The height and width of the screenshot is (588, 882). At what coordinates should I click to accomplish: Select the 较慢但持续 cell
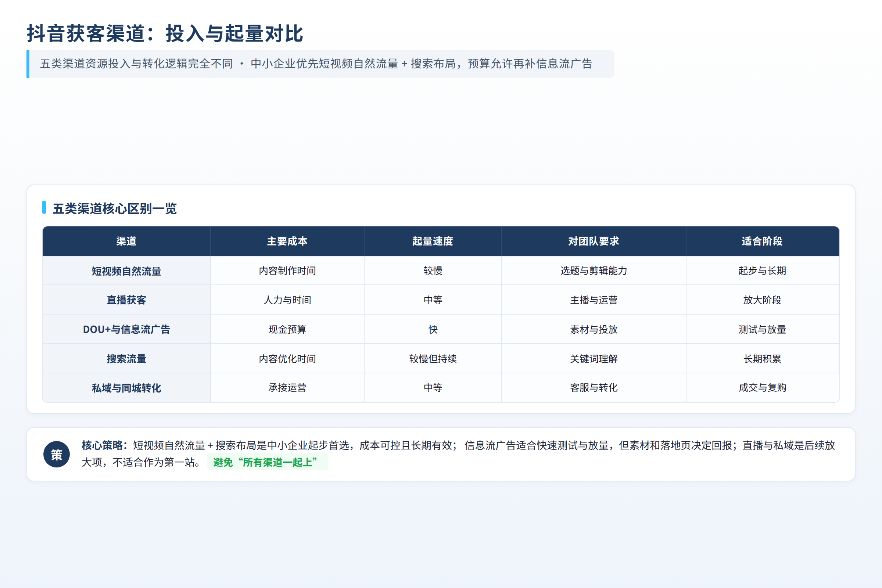click(433, 359)
